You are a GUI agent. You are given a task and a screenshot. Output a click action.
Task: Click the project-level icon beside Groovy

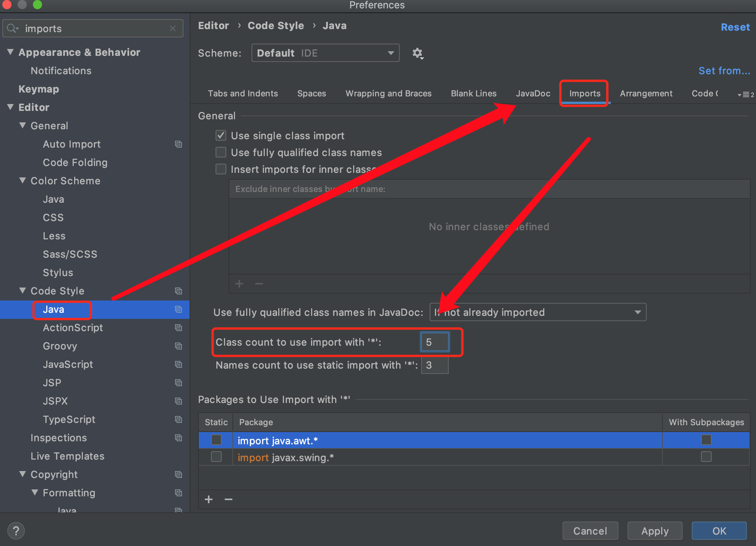click(178, 346)
